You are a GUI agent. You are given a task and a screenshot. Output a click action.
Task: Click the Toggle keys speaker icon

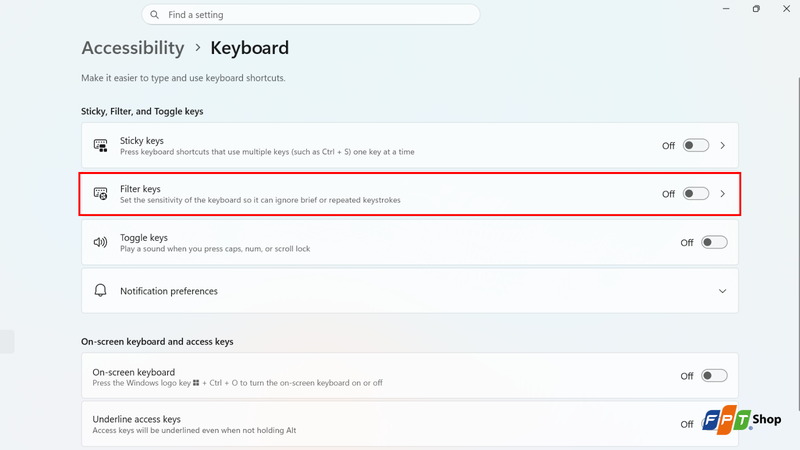101,242
